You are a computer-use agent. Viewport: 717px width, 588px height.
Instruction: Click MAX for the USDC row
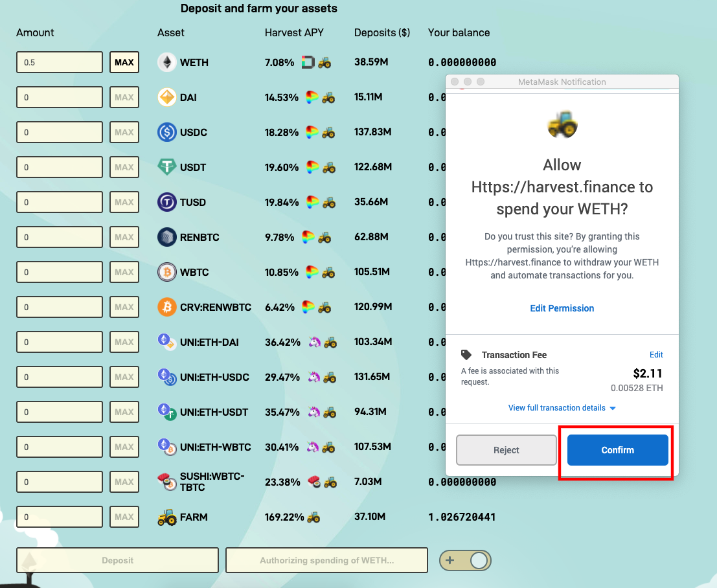[x=124, y=132]
